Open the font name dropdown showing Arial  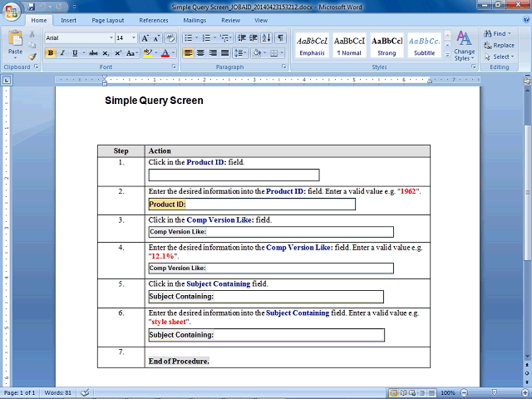click(111, 37)
